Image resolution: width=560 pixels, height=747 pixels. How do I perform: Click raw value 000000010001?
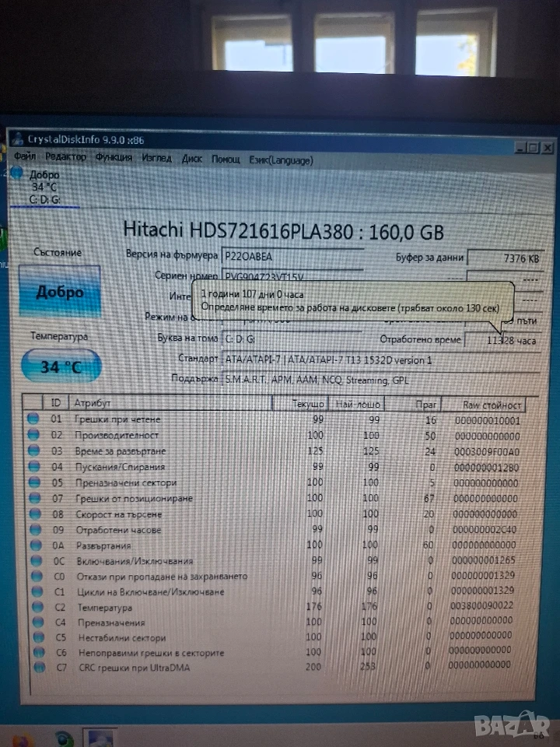pos(487,421)
